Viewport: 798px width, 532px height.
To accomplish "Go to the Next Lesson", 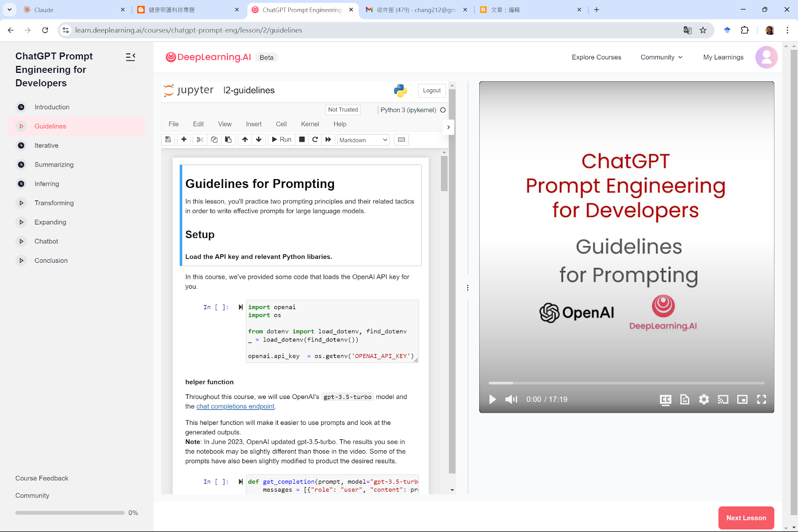I will pyautogui.click(x=746, y=518).
